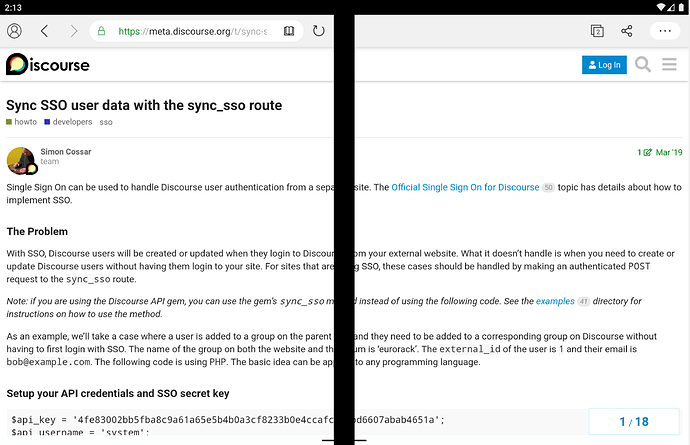Click the Setup your API credentials heading
690x445 pixels.
(118, 394)
